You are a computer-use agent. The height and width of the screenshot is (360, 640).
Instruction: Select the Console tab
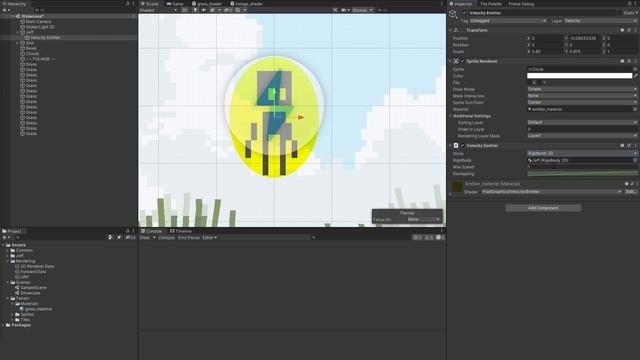coord(151,231)
